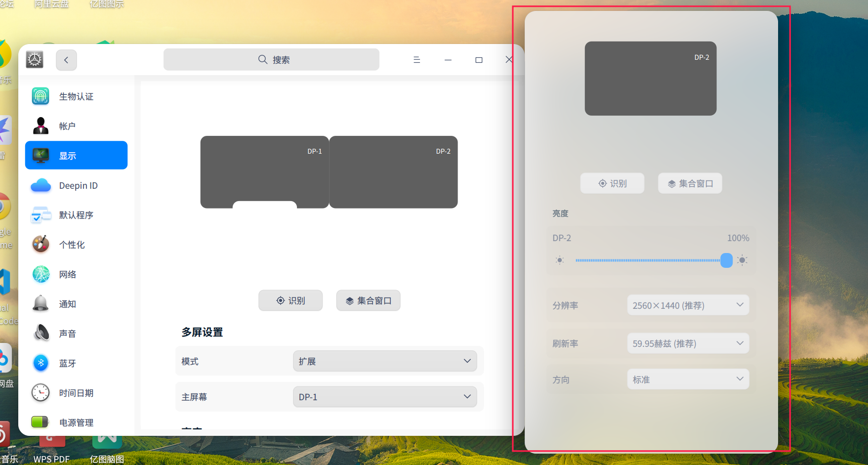Click the dim brightness sun icon

coord(560,260)
